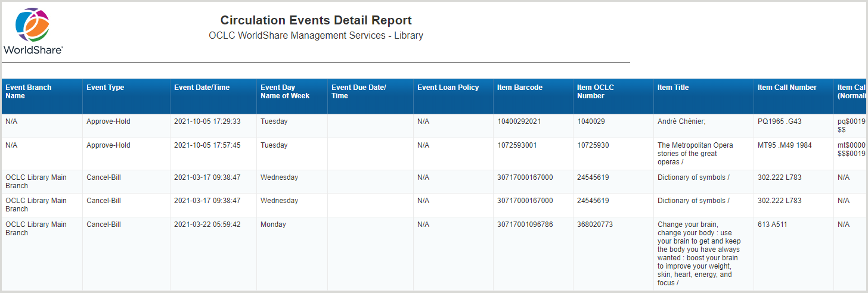Viewport: 868px width, 293px height.
Task: Select the Item Barcode column header
Action: click(x=520, y=88)
